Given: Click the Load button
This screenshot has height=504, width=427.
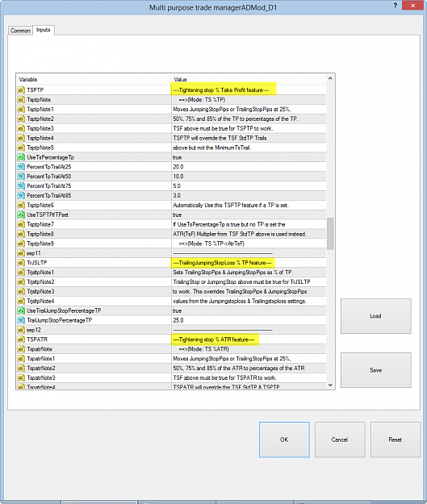Looking at the screenshot, I should pos(375,316).
